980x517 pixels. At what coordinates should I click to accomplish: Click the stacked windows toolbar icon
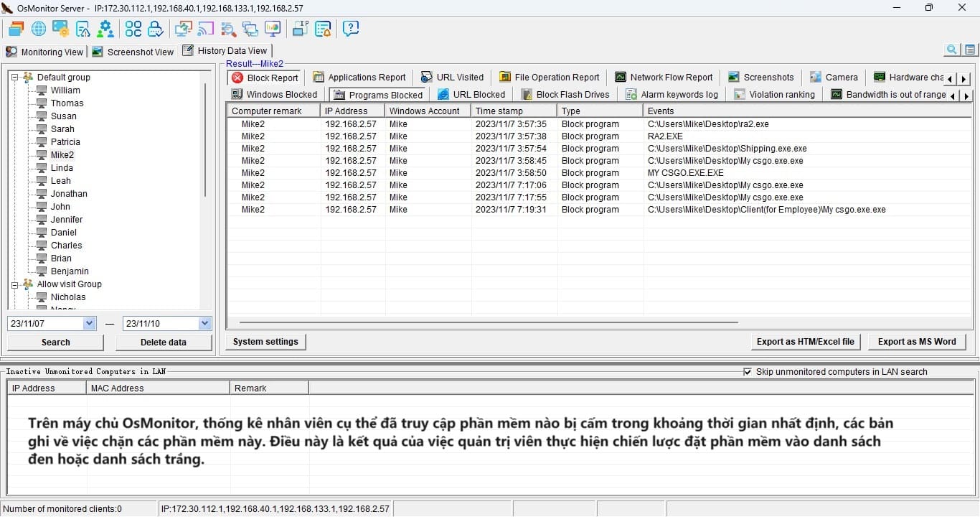tap(16, 29)
